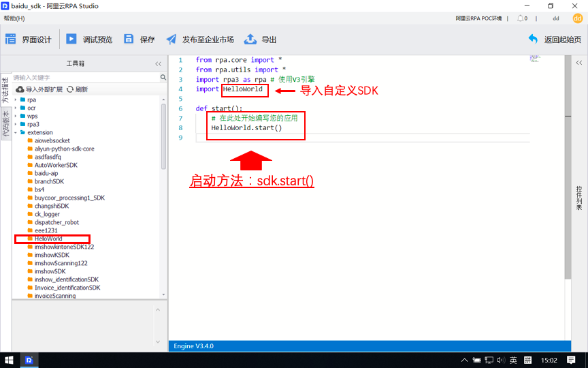
Task: Select the Invoice_identificationSDK extension
Action: coord(67,288)
